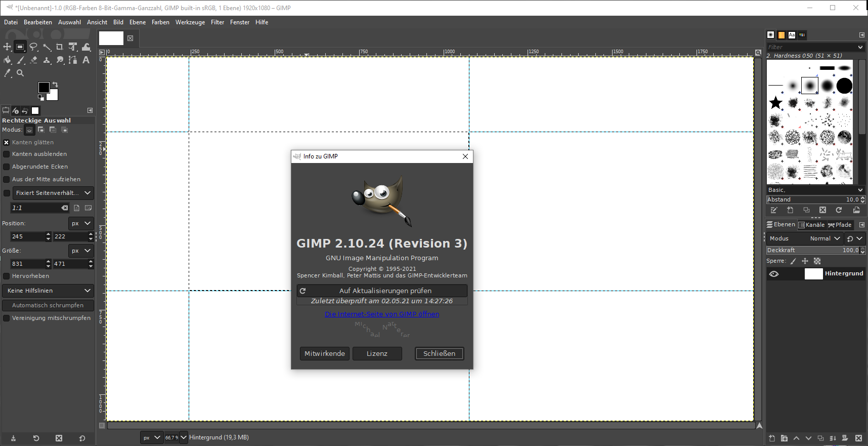This screenshot has height=446, width=868.
Task: Swap foreground and background colors
Action: point(55,85)
